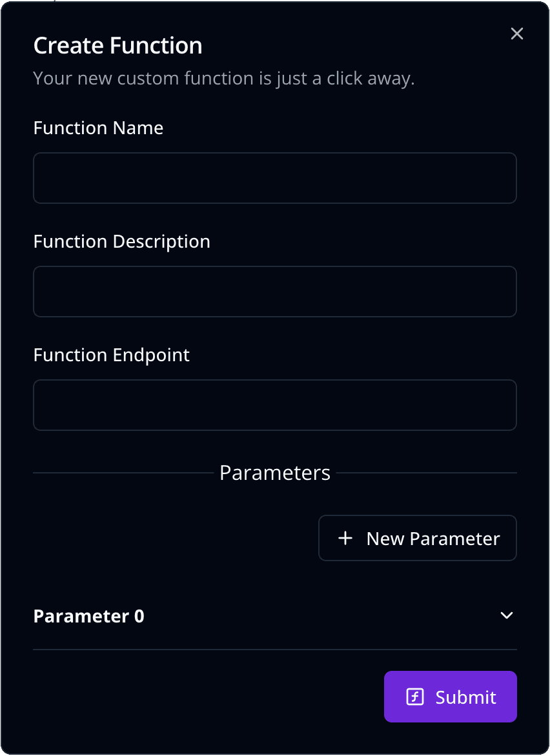This screenshot has width=550, height=756.
Task: Click the function icon on Submit button
Action: click(x=415, y=697)
